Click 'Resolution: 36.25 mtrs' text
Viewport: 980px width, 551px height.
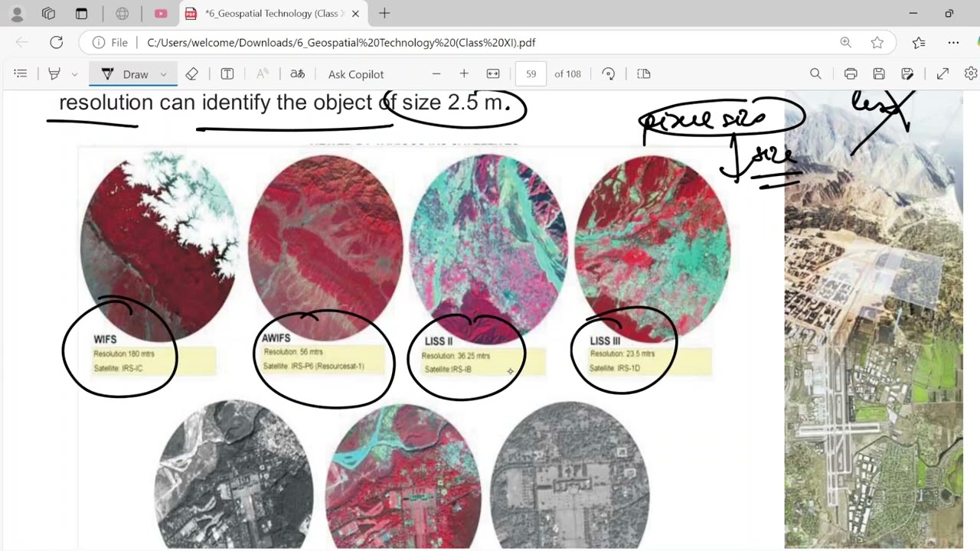[x=456, y=356]
